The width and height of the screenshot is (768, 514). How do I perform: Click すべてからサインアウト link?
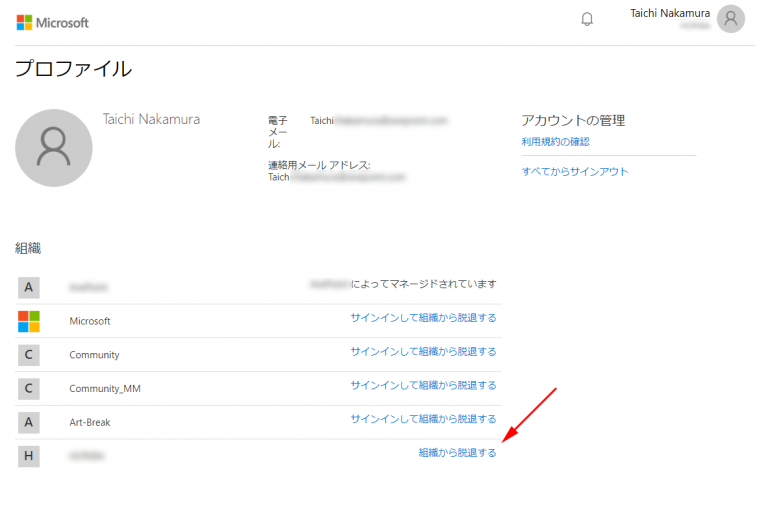[x=575, y=172]
